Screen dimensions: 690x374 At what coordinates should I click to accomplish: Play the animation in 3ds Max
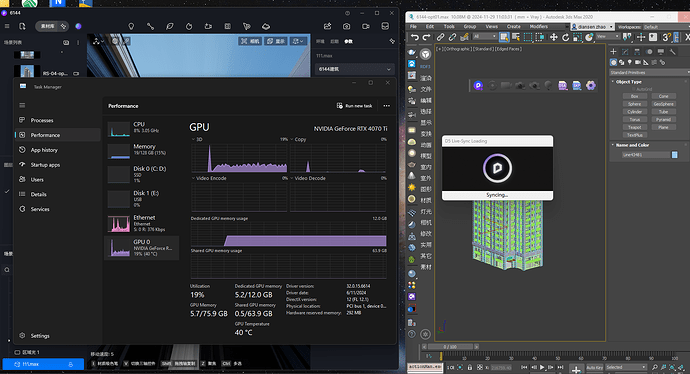pyautogui.click(x=542, y=367)
